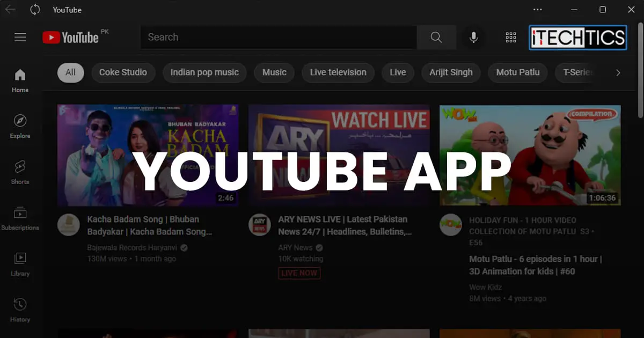Click the search magnifier button

[436, 37]
